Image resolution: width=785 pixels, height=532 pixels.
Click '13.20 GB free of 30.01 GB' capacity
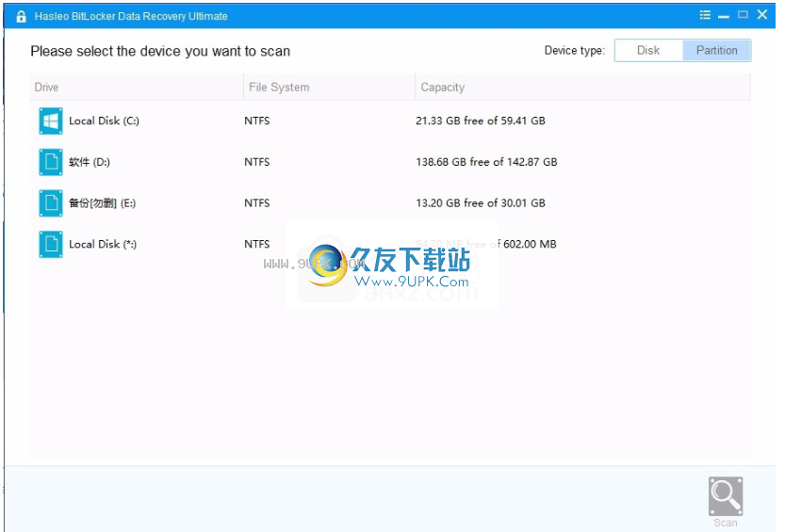tap(481, 203)
